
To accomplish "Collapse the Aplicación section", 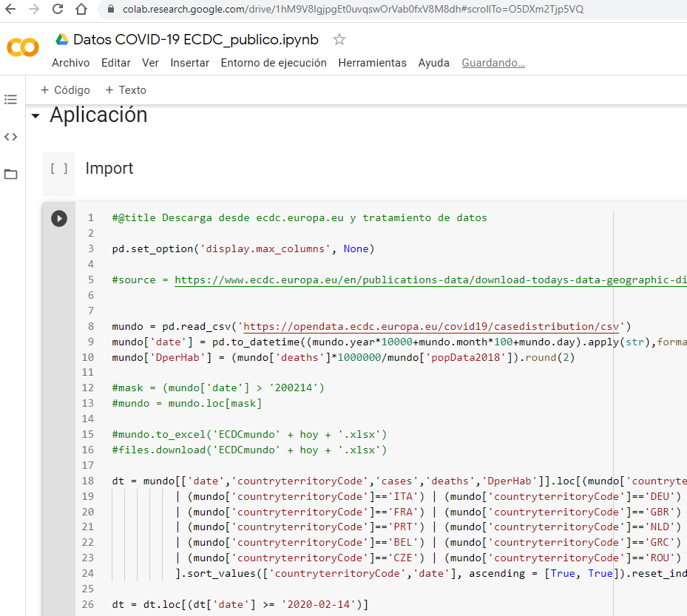I will [x=35, y=116].
